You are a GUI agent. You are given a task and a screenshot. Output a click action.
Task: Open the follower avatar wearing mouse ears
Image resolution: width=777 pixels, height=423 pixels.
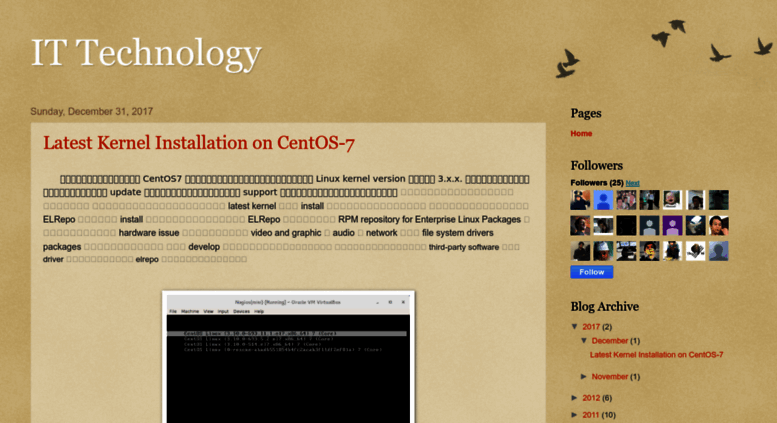point(580,200)
